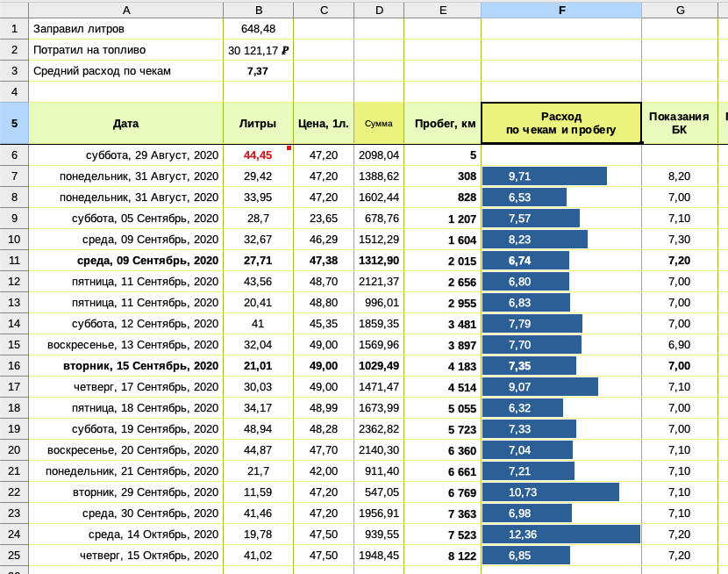Select the 'Пробег, км' header cell
Image resolution: width=728 pixels, height=574 pixels.
442,124
